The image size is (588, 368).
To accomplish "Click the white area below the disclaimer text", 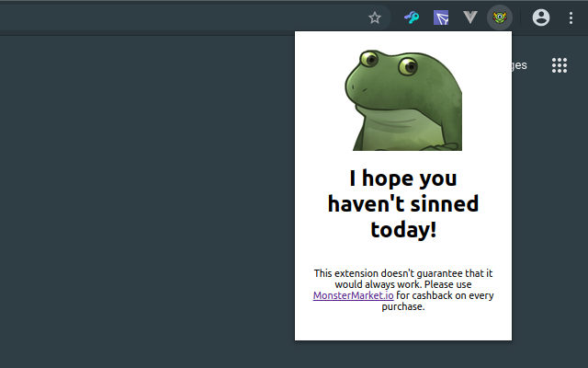I will (x=403, y=326).
